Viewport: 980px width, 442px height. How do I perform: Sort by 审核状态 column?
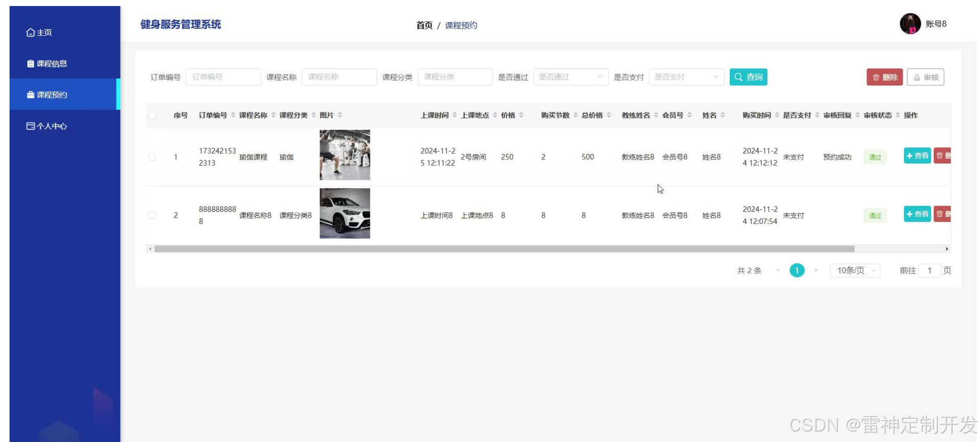898,115
